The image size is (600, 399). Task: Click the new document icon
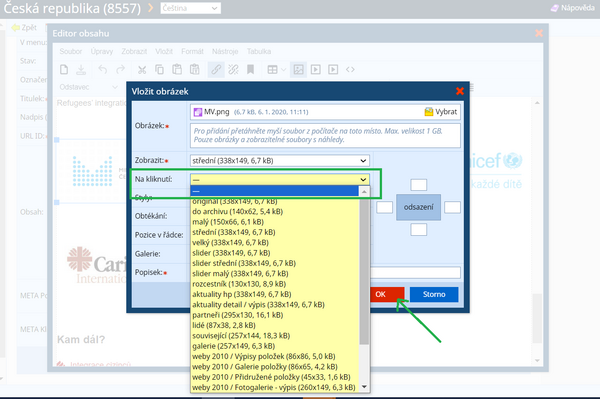[64, 70]
